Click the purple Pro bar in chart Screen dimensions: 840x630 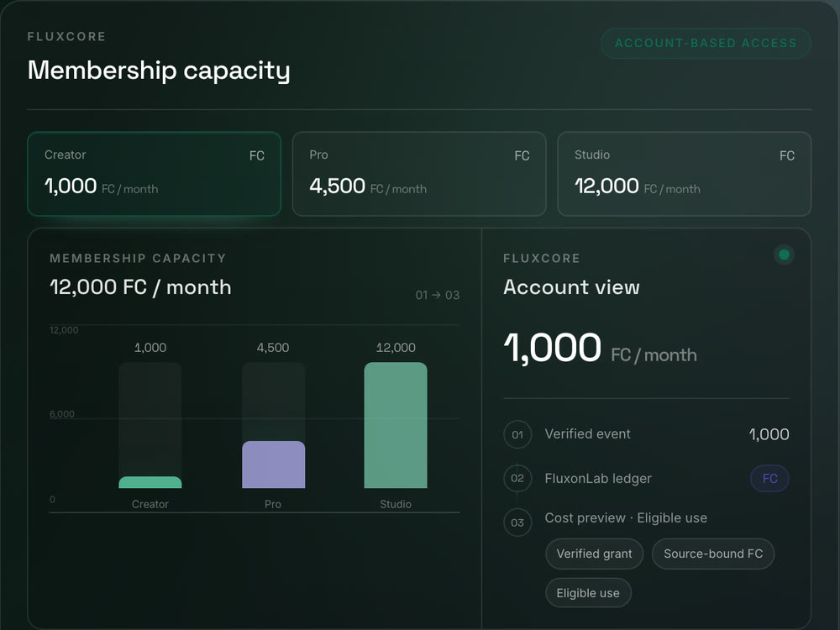pos(273,465)
